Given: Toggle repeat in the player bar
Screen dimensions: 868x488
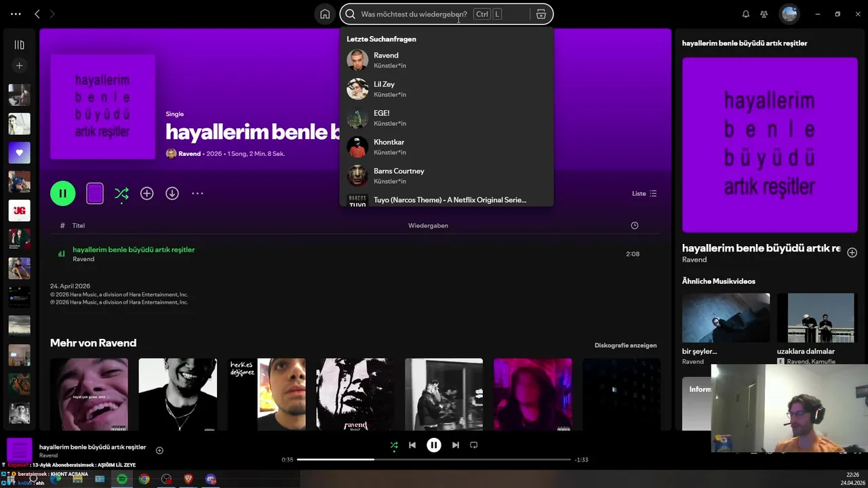Looking at the screenshot, I should pyautogui.click(x=474, y=445).
